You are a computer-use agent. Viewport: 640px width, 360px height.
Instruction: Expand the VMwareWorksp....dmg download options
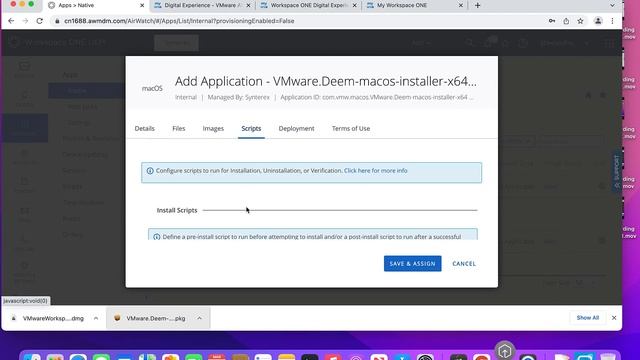[96, 318]
